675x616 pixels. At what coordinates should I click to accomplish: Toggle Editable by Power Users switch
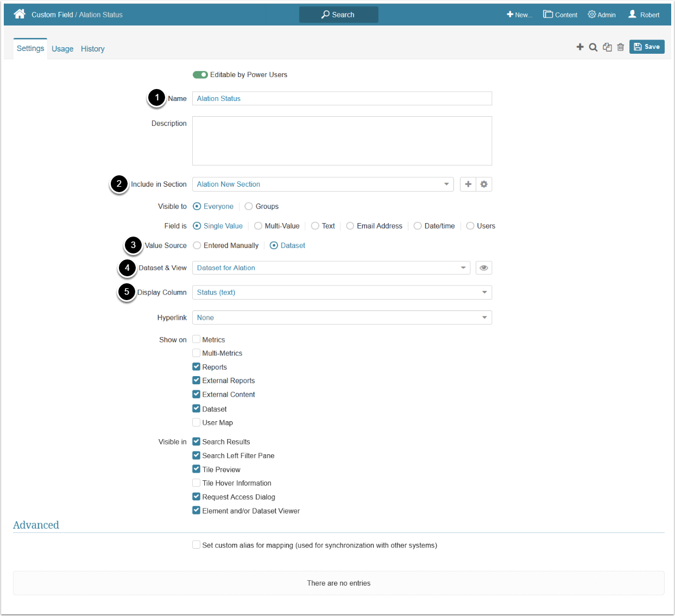pos(200,75)
